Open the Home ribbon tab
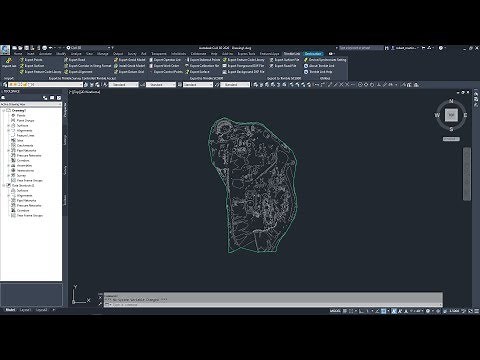The width and height of the screenshot is (480, 360). point(18,54)
